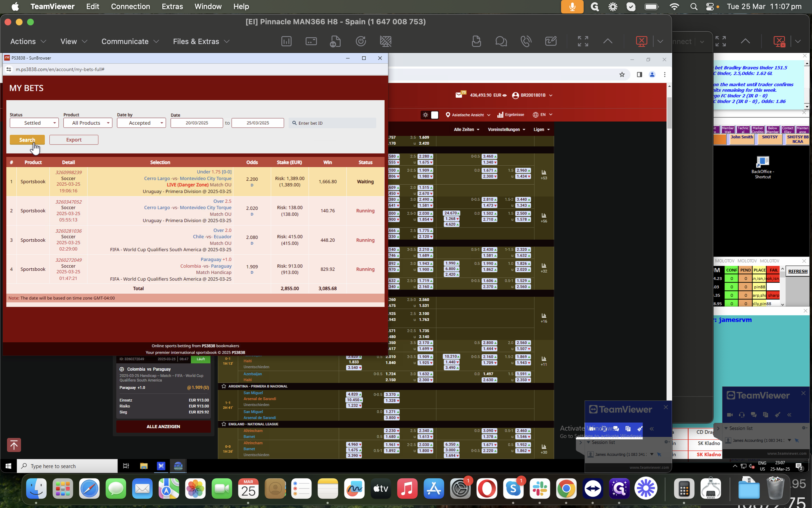Image resolution: width=812 pixels, height=508 pixels.
Task: Launch Chrome from the macOS Dock
Action: tap(566, 489)
